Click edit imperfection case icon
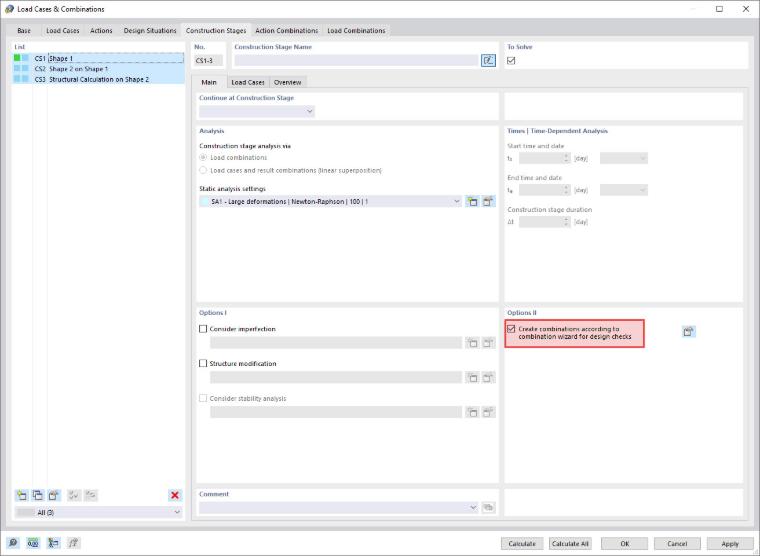The image size is (760, 556). click(488, 343)
